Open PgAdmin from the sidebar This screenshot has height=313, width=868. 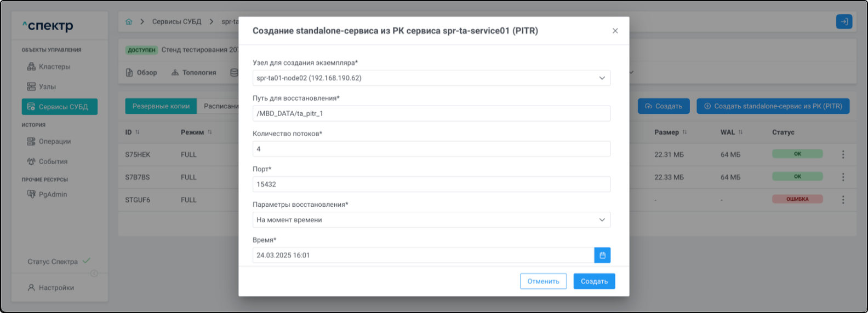point(53,194)
